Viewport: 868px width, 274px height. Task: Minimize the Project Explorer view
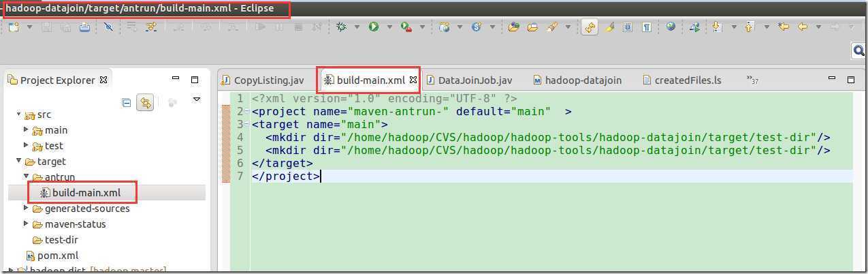[x=176, y=79]
